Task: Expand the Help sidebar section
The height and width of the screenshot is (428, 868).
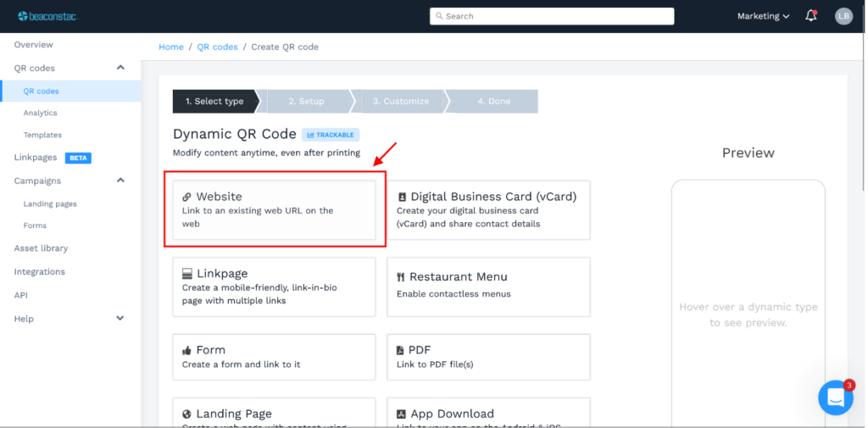Action: click(x=120, y=319)
